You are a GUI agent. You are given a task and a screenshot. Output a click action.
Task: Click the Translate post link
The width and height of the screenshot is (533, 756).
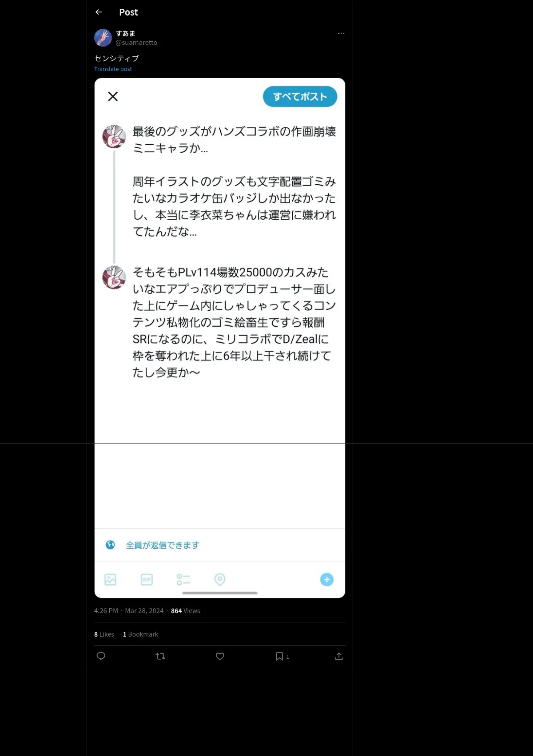click(x=113, y=69)
